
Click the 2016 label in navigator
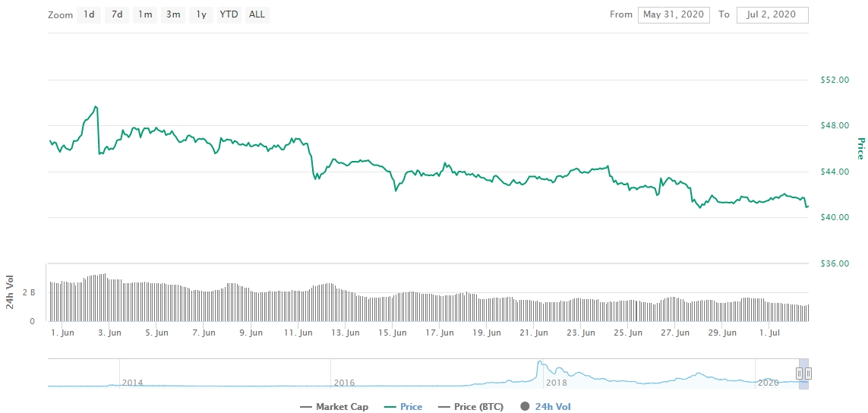pyautogui.click(x=344, y=383)
